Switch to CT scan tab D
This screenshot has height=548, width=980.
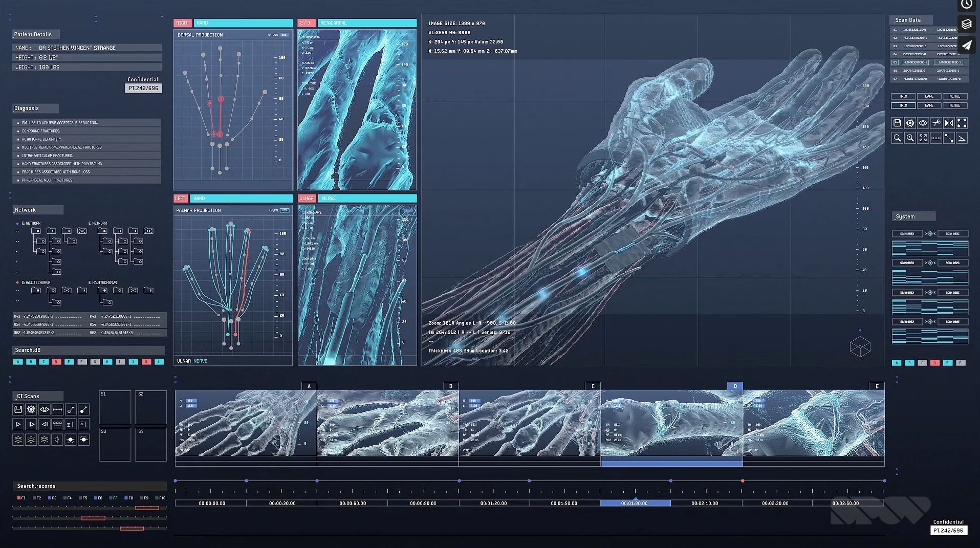735,386
